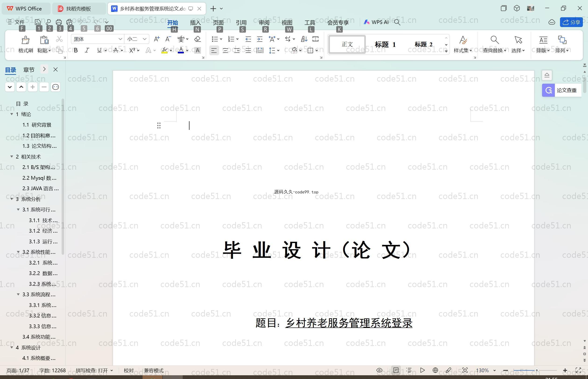Click the cloud sync icon
588x379 pixels.
click(552, 22)
